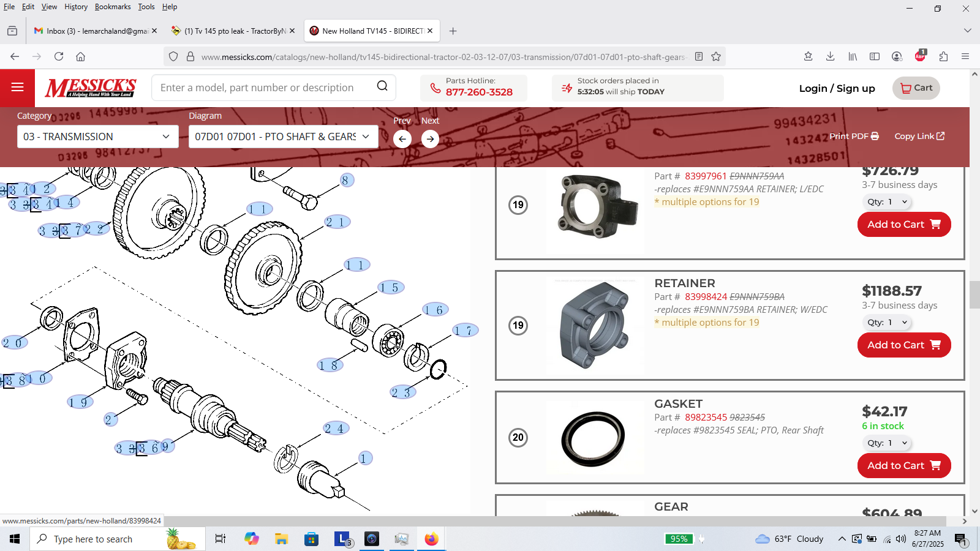Open the shopping Cart
This screenshot has width=980, height=551.
916,88
